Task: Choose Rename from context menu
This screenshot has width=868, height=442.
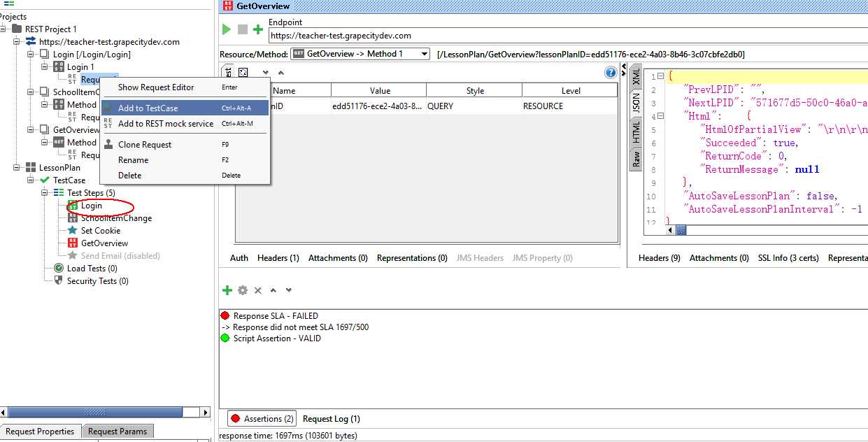Action: [185, 160]
